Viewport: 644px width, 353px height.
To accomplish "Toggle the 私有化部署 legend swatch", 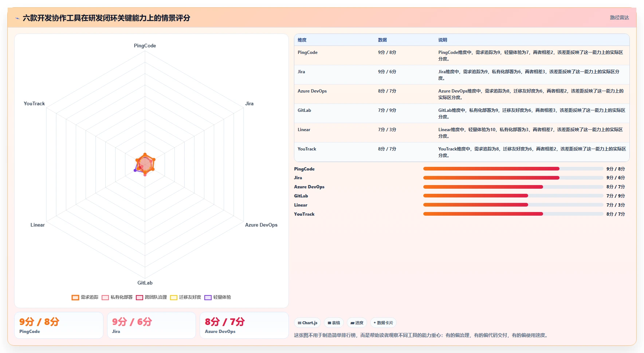I will [x=105, y=297].
